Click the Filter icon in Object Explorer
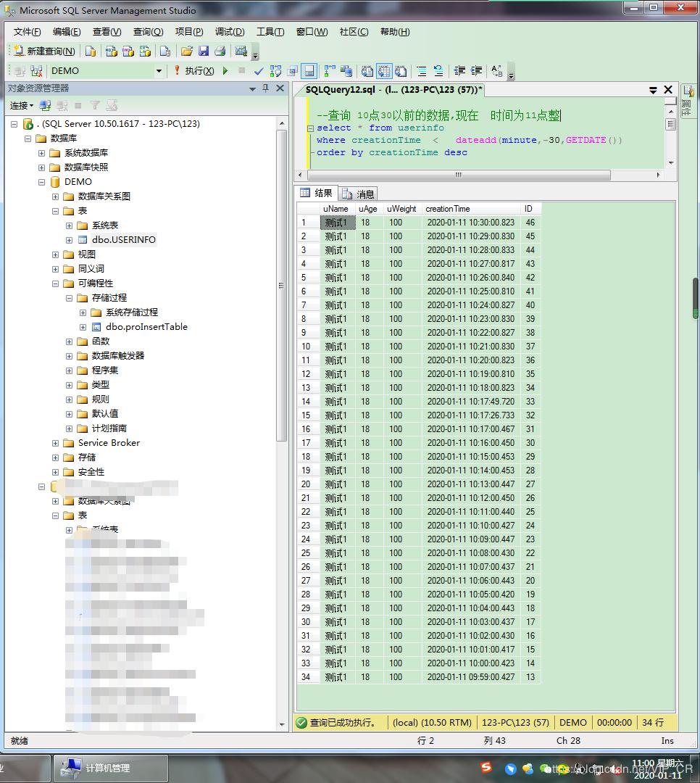 (94, 106)
